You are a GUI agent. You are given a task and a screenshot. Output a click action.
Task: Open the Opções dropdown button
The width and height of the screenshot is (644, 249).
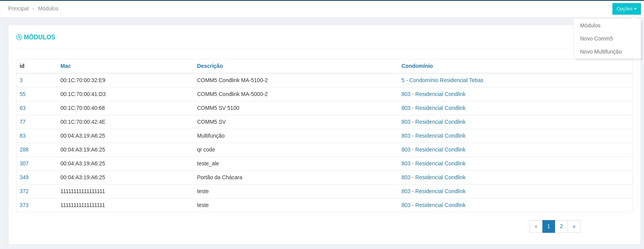[x=626, y=9]
